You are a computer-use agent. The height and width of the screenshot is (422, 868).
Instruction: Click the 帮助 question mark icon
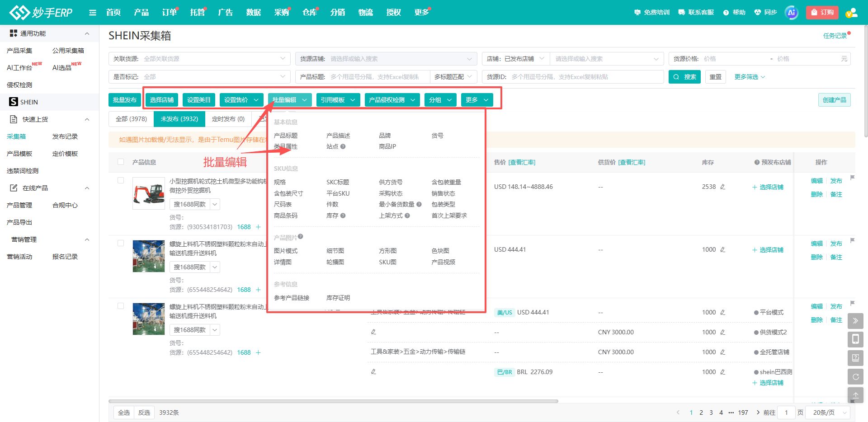pyautogui.click(x=726, y=13)
